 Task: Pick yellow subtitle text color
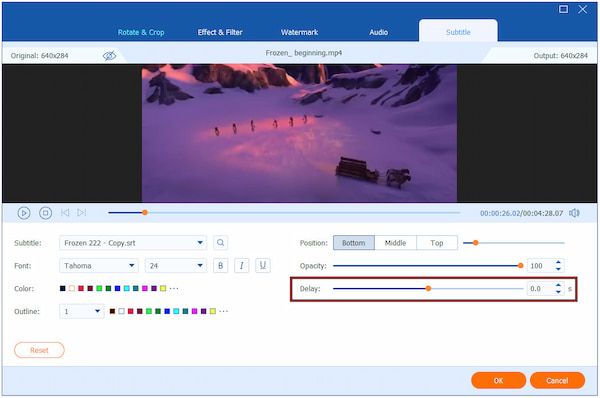click(x=163, y=288)
